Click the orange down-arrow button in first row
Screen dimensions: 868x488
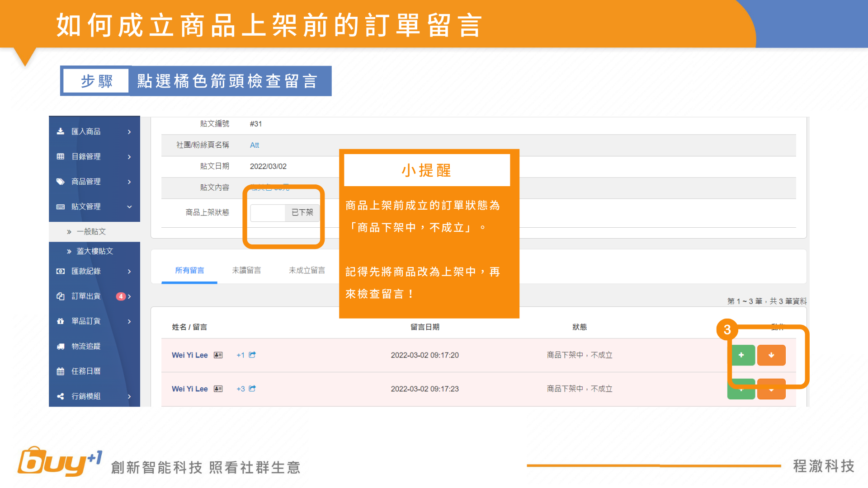[x=771, y=355]
